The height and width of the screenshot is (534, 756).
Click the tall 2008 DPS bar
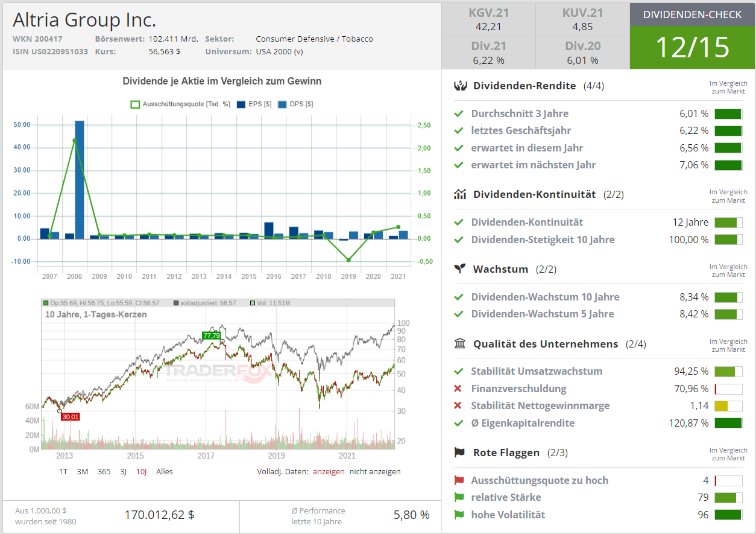[x=80, y=179]
